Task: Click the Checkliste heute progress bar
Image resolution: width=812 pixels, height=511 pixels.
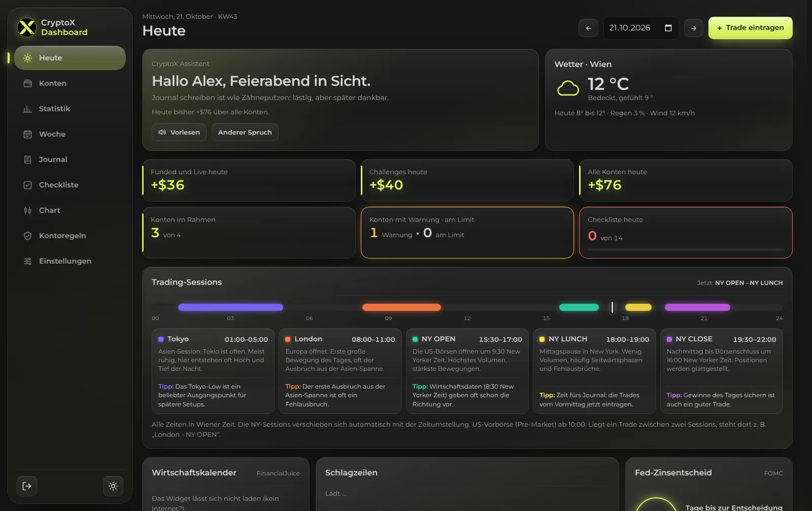Action: [686, 249]
